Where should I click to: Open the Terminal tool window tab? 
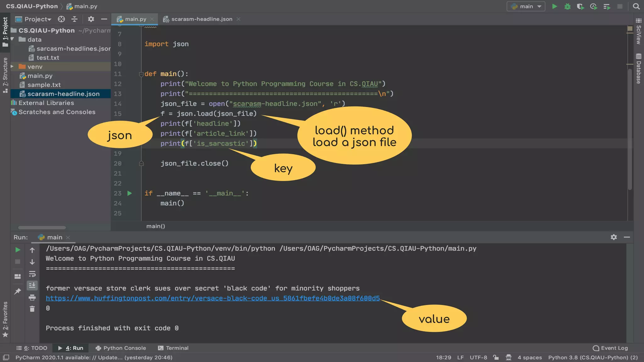pos(173,348)
